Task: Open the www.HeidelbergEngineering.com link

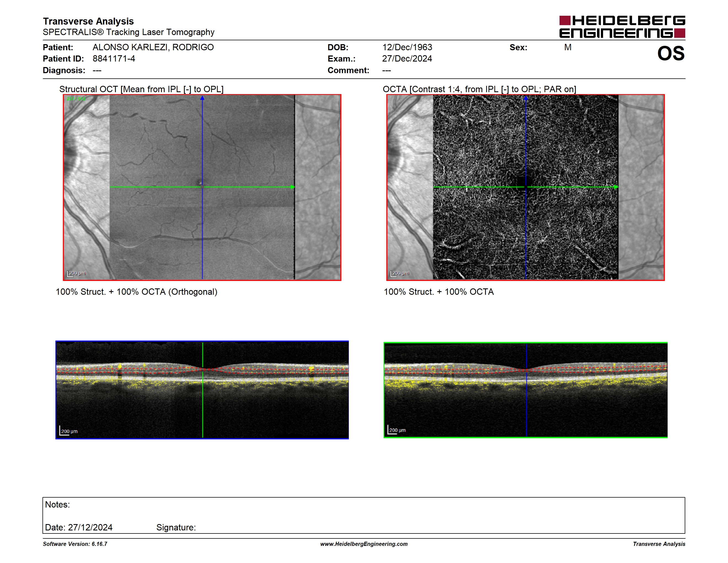Action: (x=364, y=544)
